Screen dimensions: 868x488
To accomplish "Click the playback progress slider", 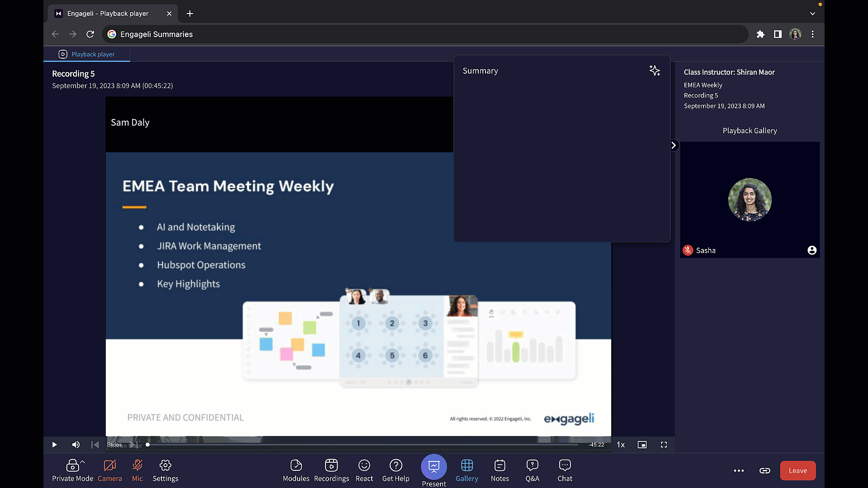I will coord(362,445).
